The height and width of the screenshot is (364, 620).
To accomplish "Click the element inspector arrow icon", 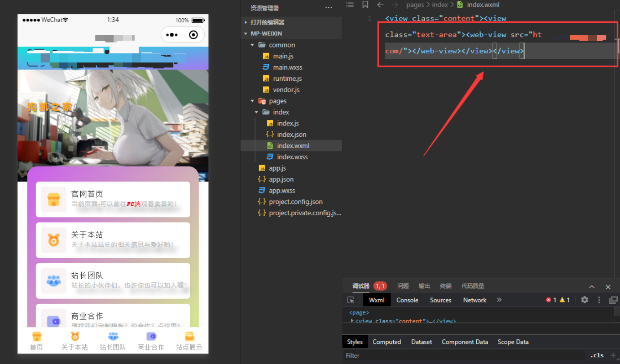I will click(x=351, y=300).
